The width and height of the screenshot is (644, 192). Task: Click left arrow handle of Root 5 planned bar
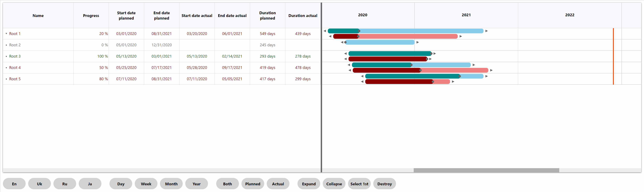[362, 76]
